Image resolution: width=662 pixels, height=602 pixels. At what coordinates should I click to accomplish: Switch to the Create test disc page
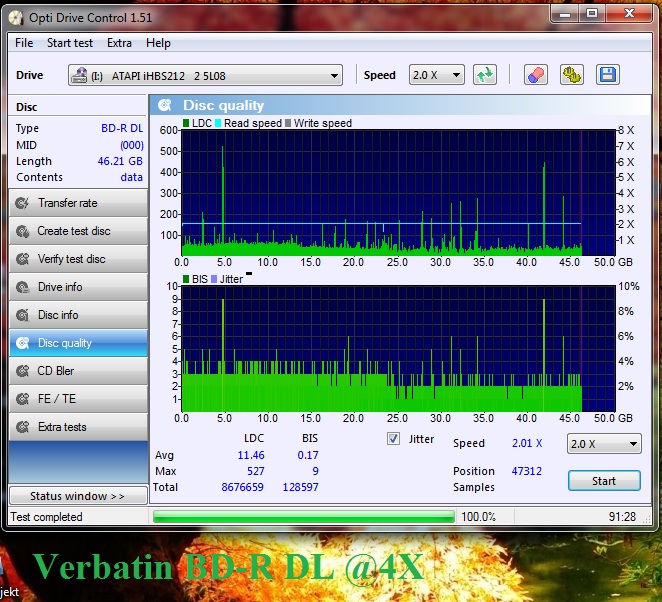click(78, 231)
